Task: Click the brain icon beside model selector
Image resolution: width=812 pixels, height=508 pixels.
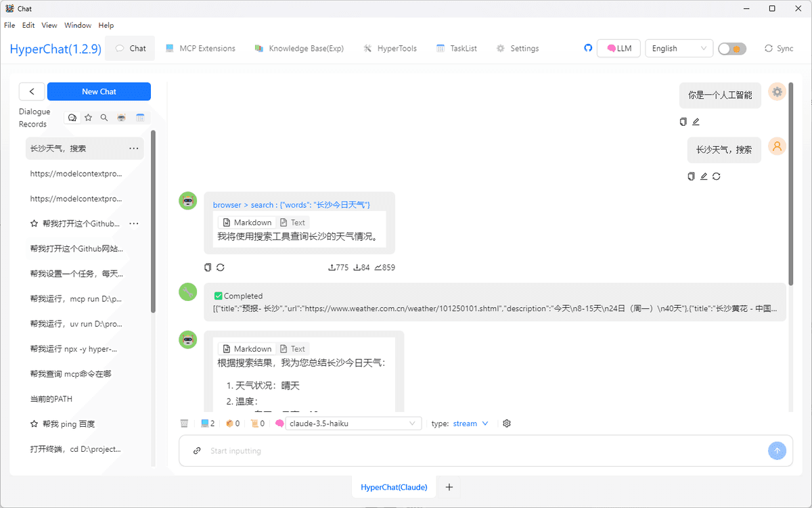Action: pos(279,423)
